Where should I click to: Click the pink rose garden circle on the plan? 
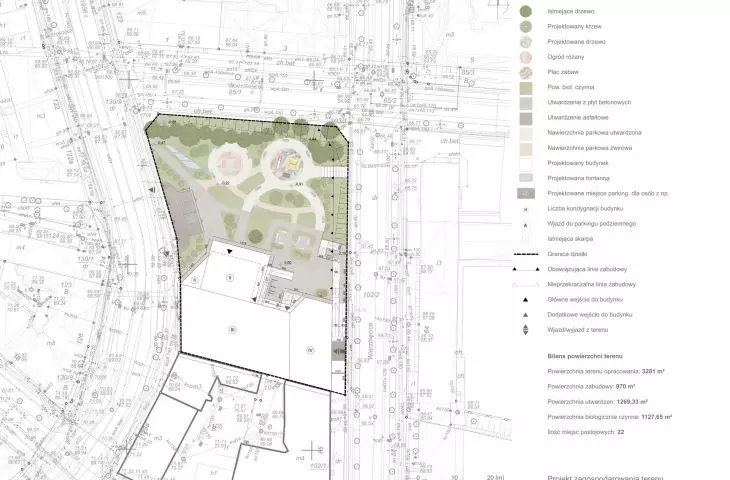(231, 162)
